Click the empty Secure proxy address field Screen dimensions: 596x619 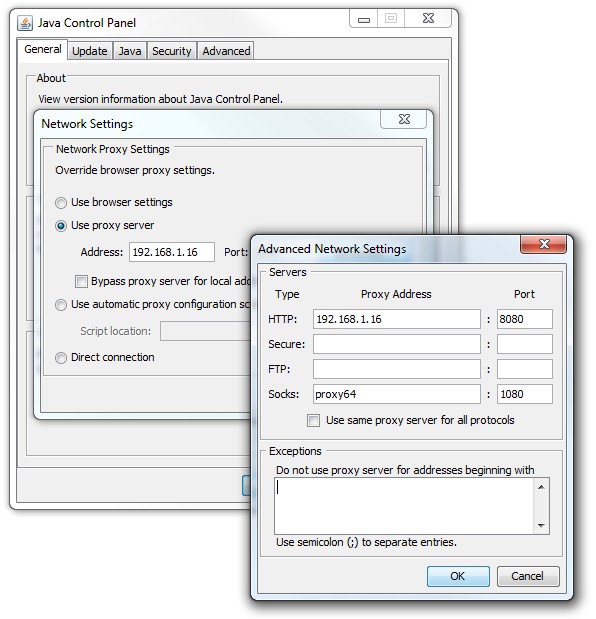point(397,344)
